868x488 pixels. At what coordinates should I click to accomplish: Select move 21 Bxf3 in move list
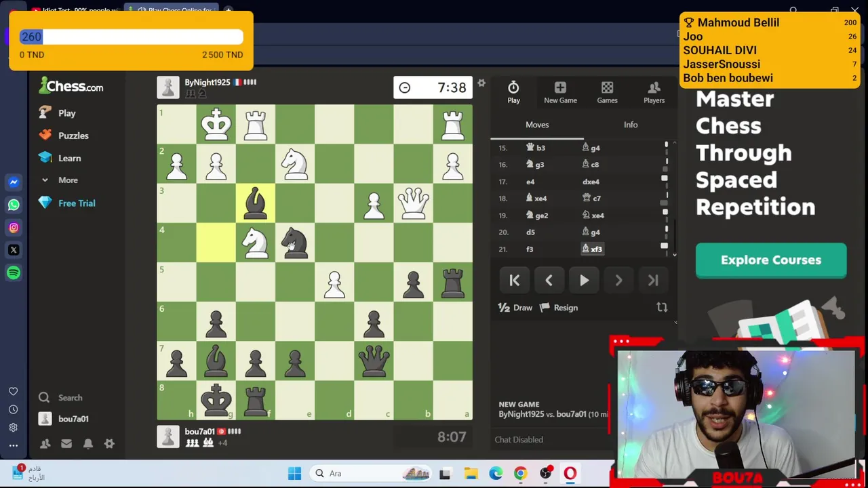coord(592,249)
